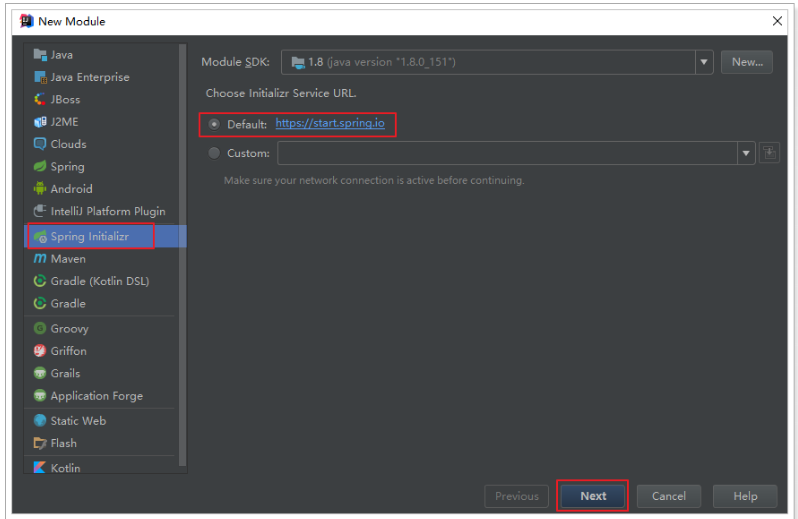This screenshot has height=519, width=798.
Task: Pick the Application Forge icon
Action: click(x=40, y=395)
